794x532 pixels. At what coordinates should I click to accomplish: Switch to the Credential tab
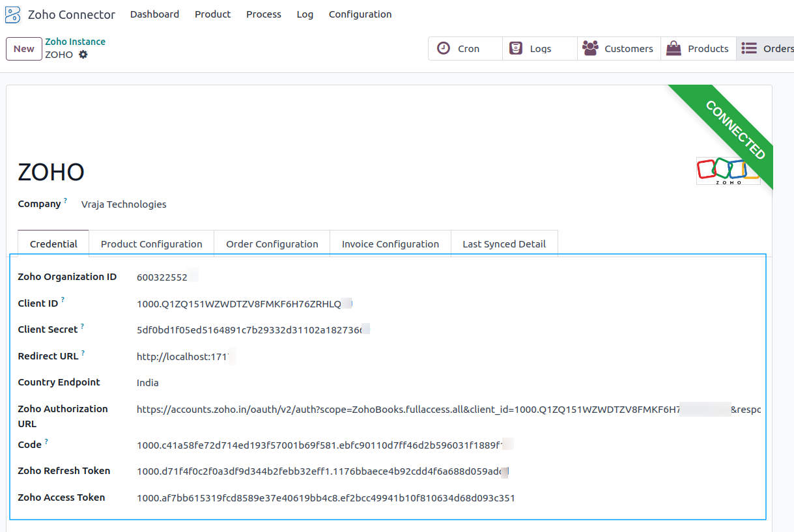click(x=53, y=244)
